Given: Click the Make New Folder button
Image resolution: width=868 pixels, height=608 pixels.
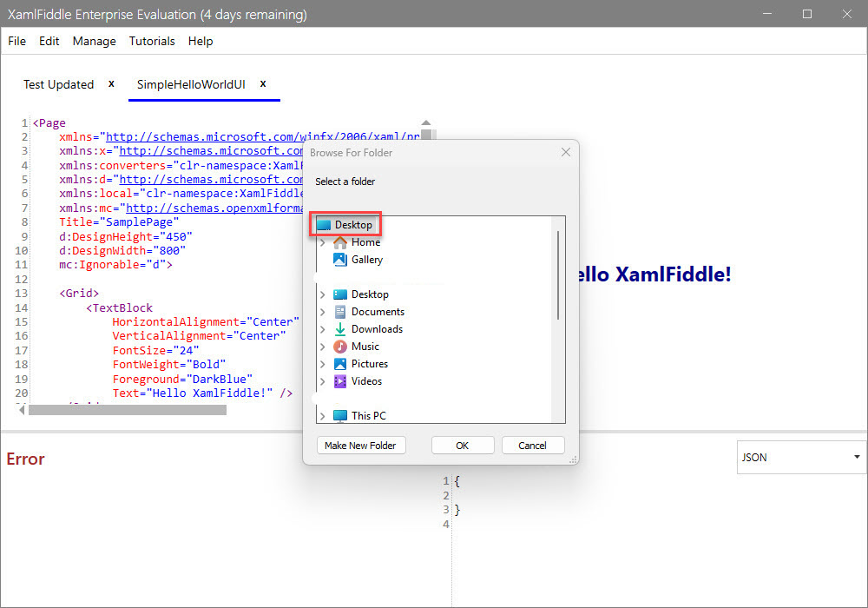Looking at the screenshot, I should coord(361,446).
